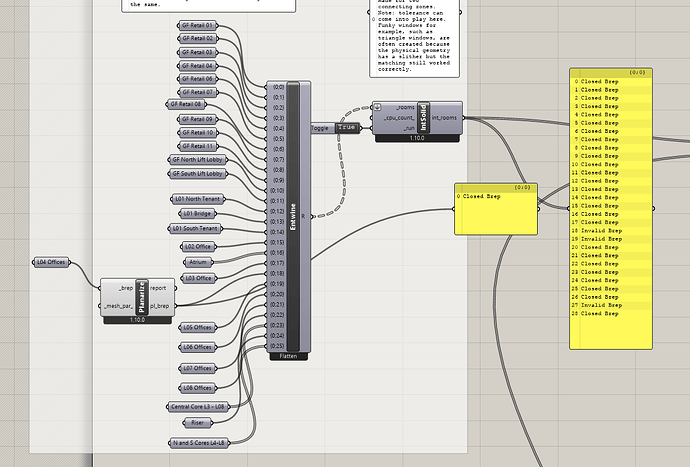Viewport: 690px width, 467px height.
Task: Select the GF Retail 11 parameter
Action: click(x=198, y=146)
